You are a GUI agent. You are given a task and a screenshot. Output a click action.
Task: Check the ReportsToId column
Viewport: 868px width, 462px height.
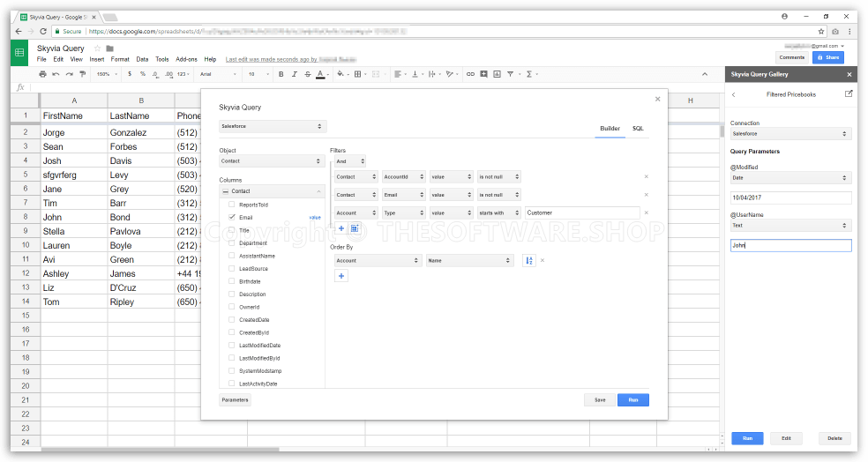point(232,205)
